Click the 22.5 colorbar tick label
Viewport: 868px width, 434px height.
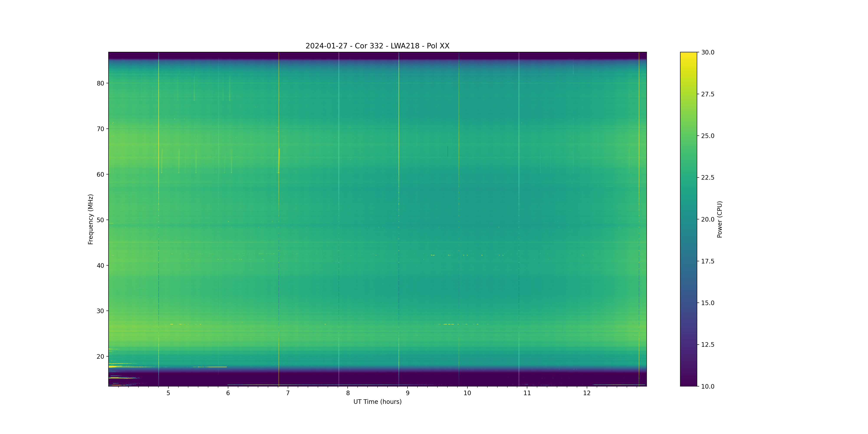[708, 178]
